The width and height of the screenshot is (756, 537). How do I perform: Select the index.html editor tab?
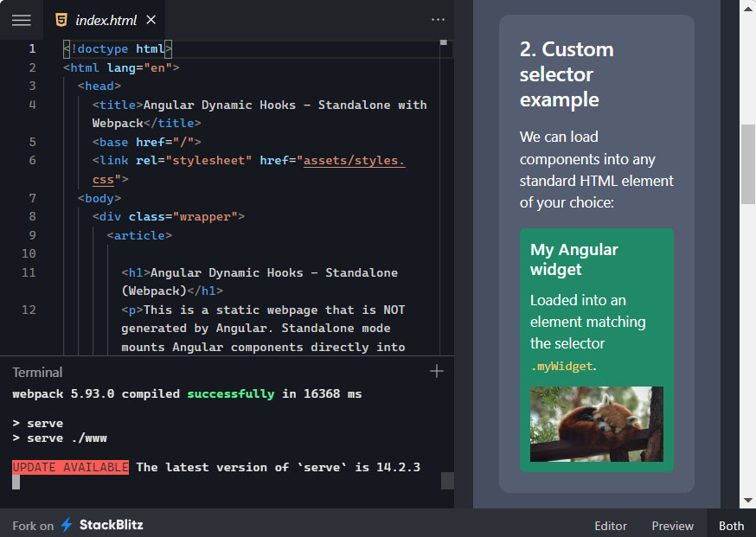coord(106,20)
